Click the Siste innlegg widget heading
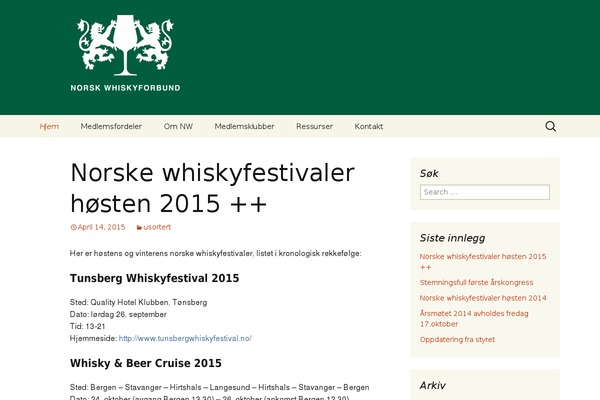This screenshot has height=400, width=600. point(452,238)
